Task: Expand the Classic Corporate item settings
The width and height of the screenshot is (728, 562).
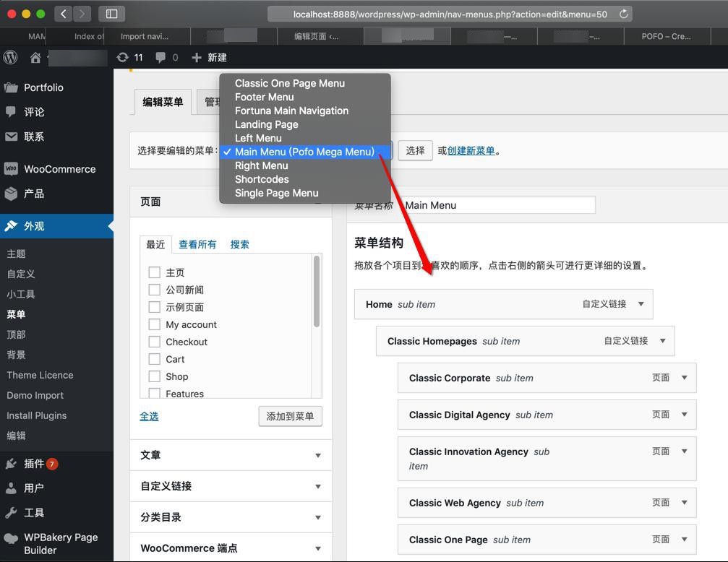Action: (x=685, y=377)
